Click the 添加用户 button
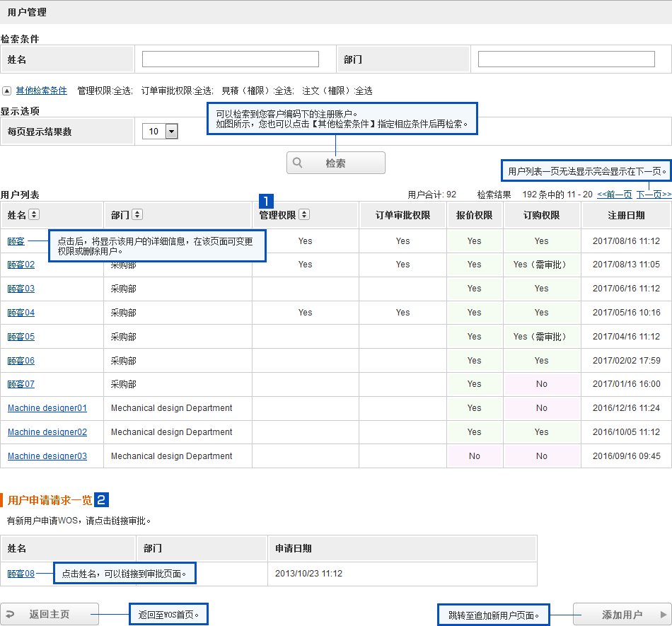 pos(622,615)
